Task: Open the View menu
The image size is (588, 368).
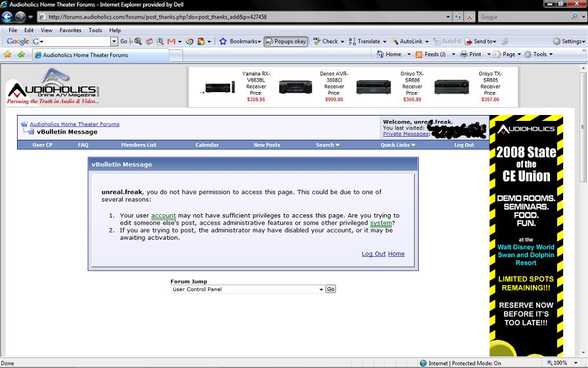Action: (47, 30)
